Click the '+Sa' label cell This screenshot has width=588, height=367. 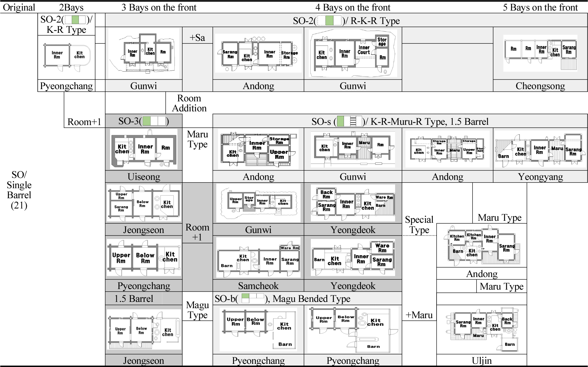point(197,37)
